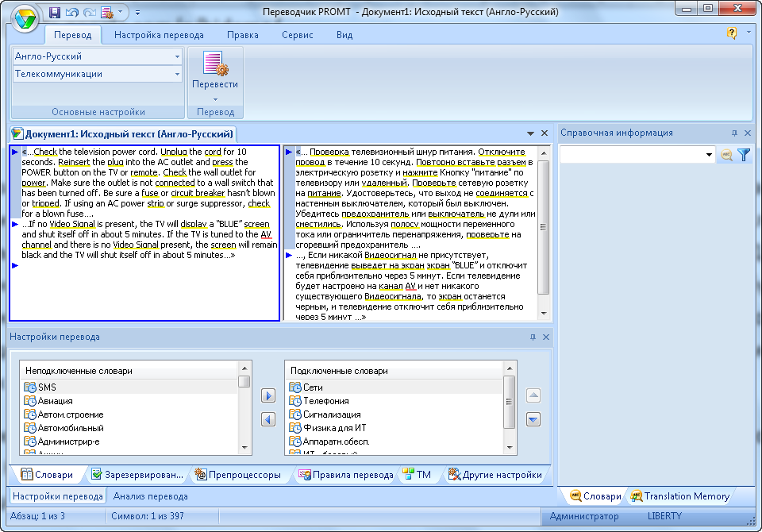
Task: Click the unconnected dictionaries list scroll-down arrow
Action: click(x=244, y=447)
